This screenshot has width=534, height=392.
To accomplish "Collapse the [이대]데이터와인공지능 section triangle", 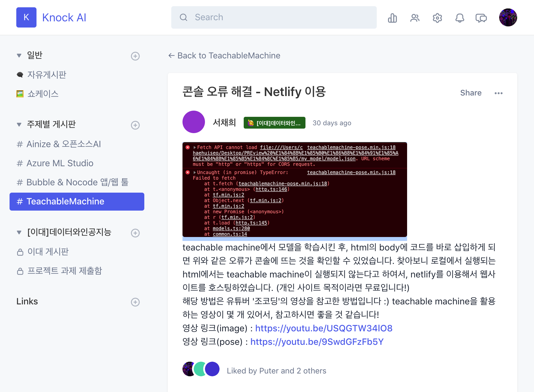I will tap(19, 232).
